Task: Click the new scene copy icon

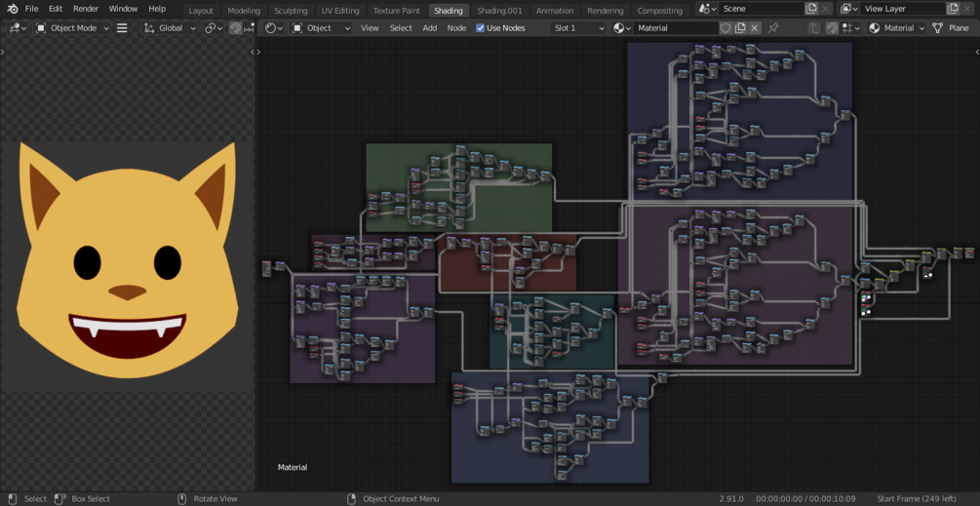Action: point(811,9)
